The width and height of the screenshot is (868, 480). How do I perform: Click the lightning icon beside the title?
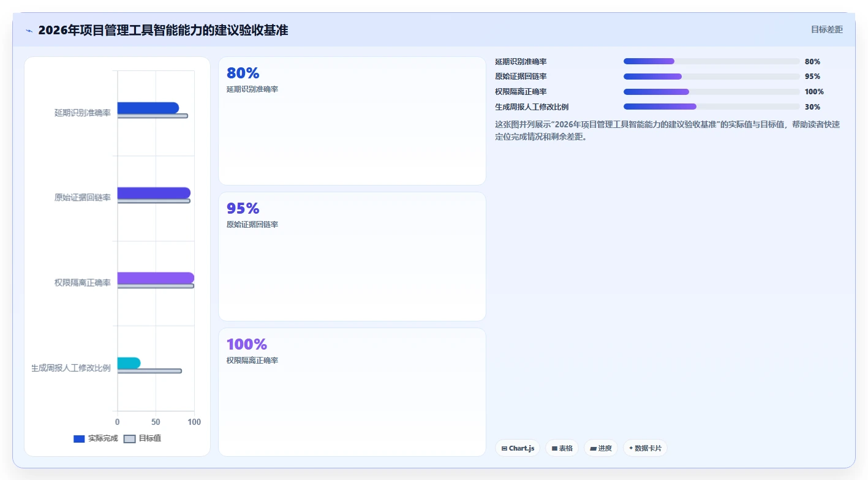[29, 31]
